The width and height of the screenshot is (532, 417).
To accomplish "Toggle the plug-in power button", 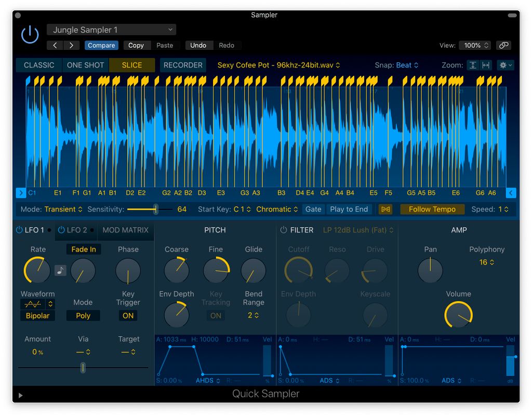I will pyautogui.click(x=30, y=35).
